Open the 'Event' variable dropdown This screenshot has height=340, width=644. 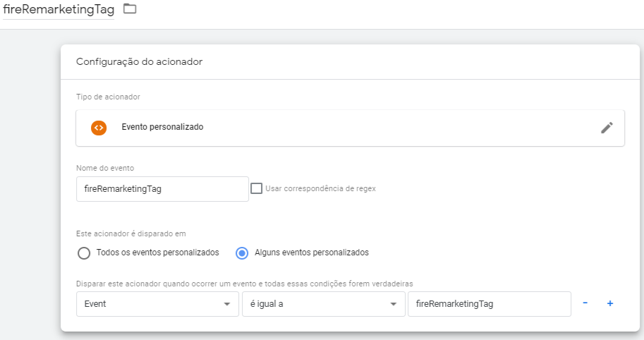point(157,304)
